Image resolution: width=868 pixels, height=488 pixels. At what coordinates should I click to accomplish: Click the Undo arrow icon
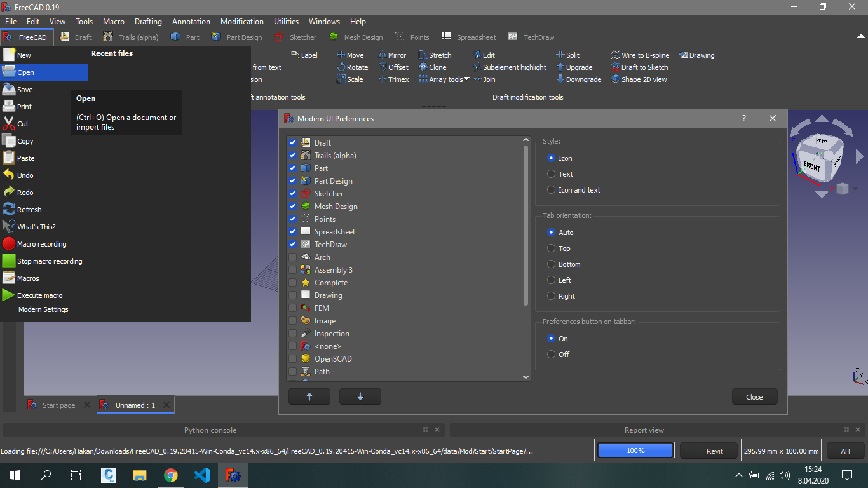tap(8, 175)
